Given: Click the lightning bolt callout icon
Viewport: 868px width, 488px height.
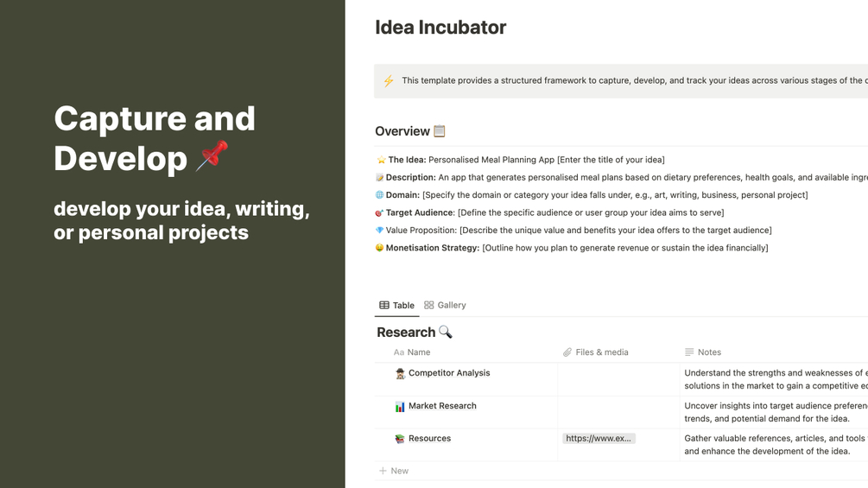Looking at the screenshot, I should click(x=389, y=81).
